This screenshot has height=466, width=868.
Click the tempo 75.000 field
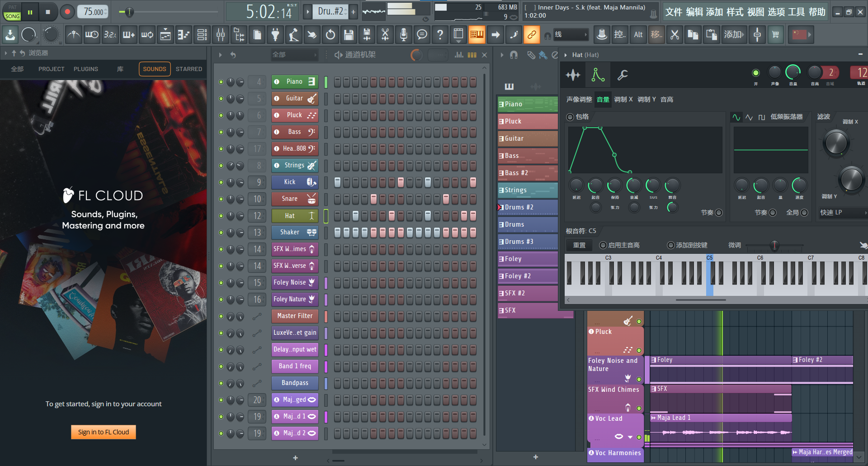point(94,12)
